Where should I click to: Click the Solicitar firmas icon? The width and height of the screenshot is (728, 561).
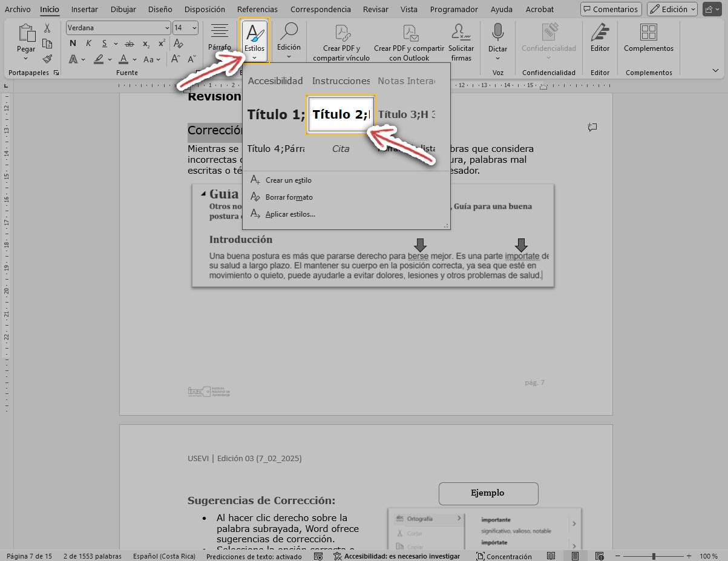pyautogui.click(x=461, y=33)
